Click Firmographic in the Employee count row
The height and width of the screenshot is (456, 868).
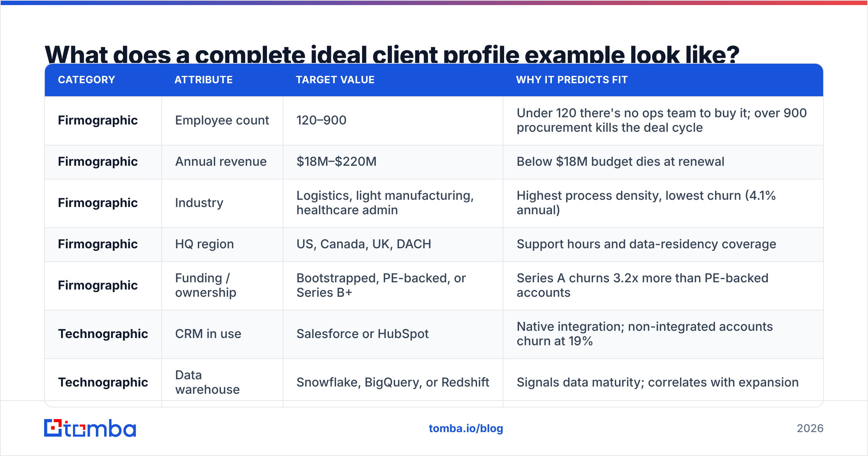(x=98, y=120)
